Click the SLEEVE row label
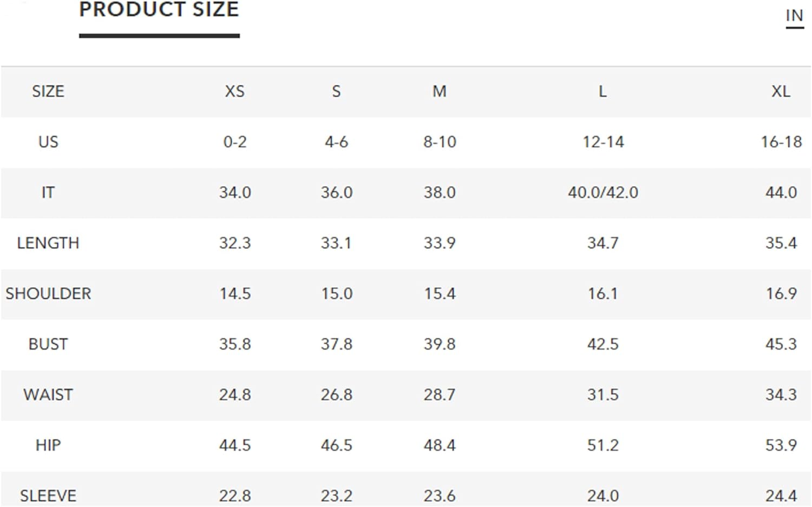 48,496
